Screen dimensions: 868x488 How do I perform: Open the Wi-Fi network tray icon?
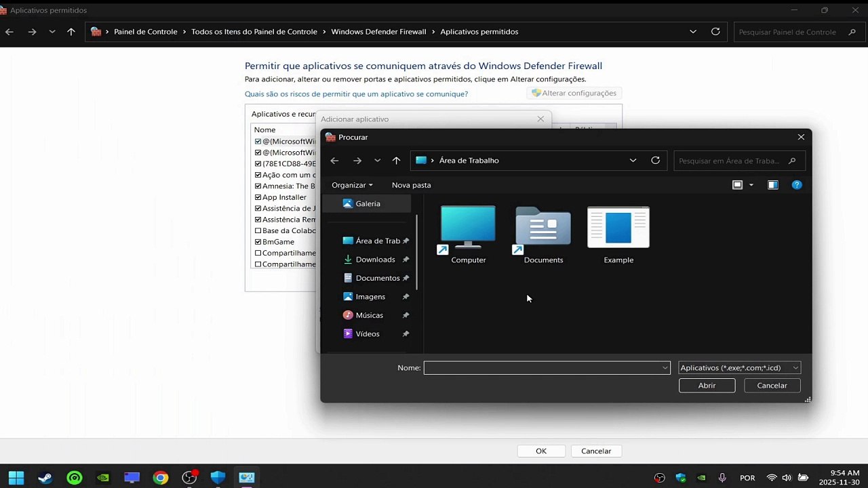[x=772, y=478]
